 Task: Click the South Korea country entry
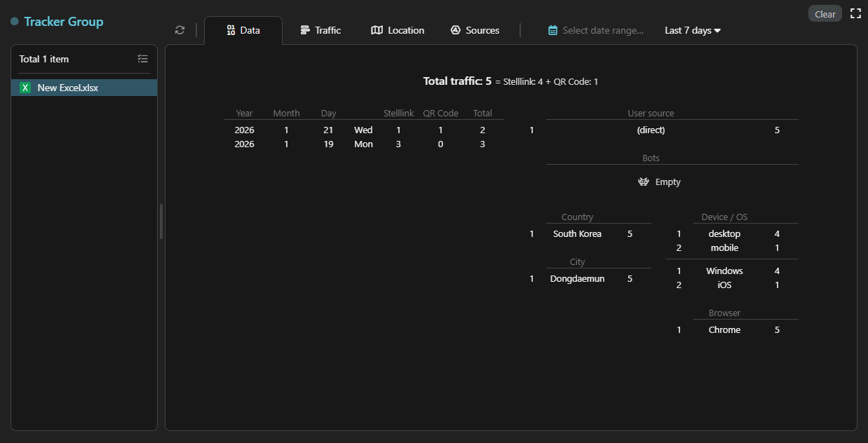tap(577, 233)
